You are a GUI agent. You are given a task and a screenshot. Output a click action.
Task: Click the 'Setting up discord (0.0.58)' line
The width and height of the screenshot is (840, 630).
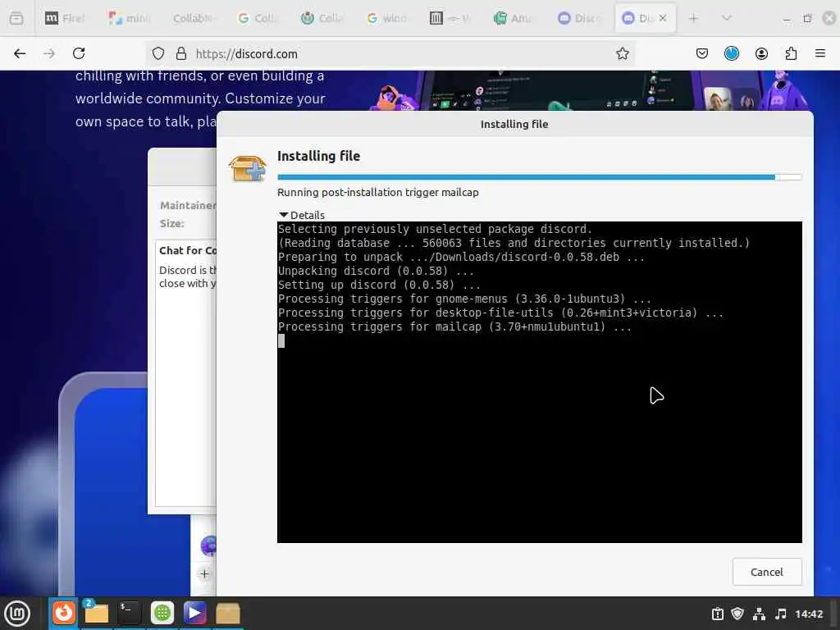point(379,285)
